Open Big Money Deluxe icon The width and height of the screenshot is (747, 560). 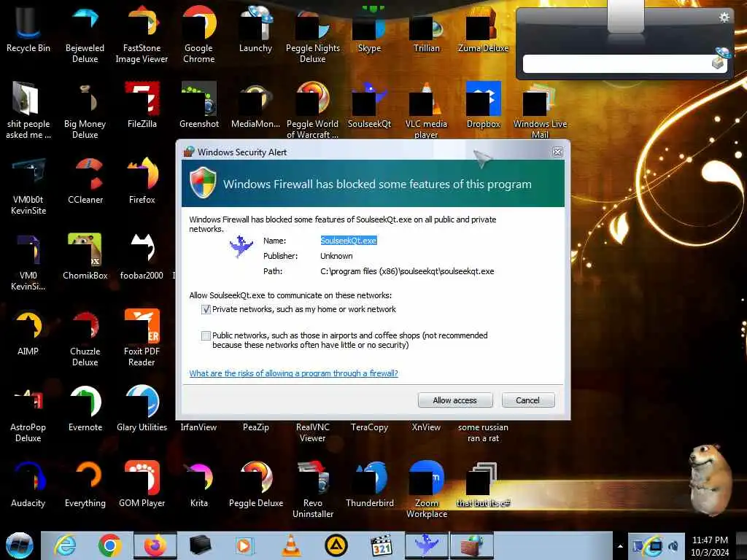coord(85,111)
